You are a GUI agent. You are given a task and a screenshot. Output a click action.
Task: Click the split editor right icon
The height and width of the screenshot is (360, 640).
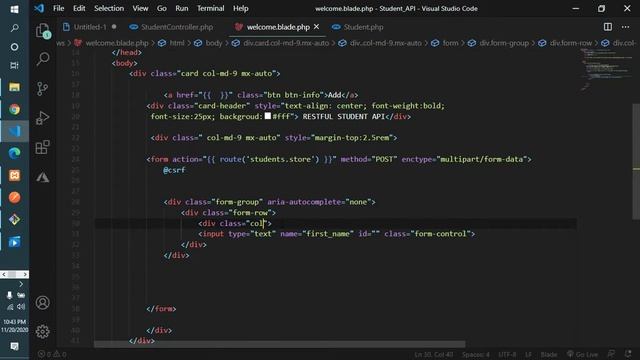click(x=608, y=27)
